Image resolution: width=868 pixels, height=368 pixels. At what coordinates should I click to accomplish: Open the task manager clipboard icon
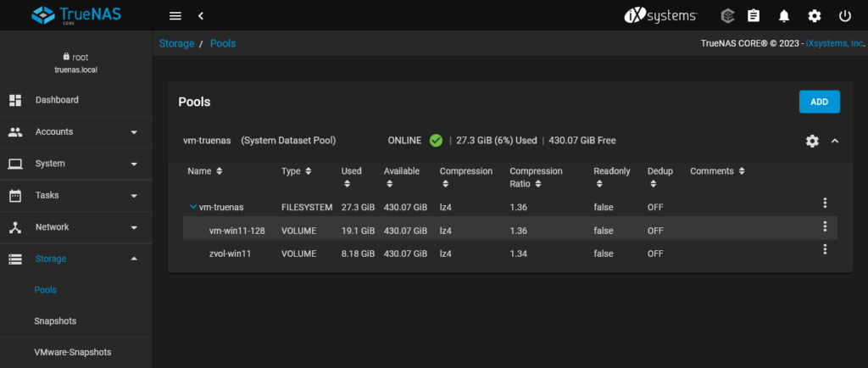point(753,15)
